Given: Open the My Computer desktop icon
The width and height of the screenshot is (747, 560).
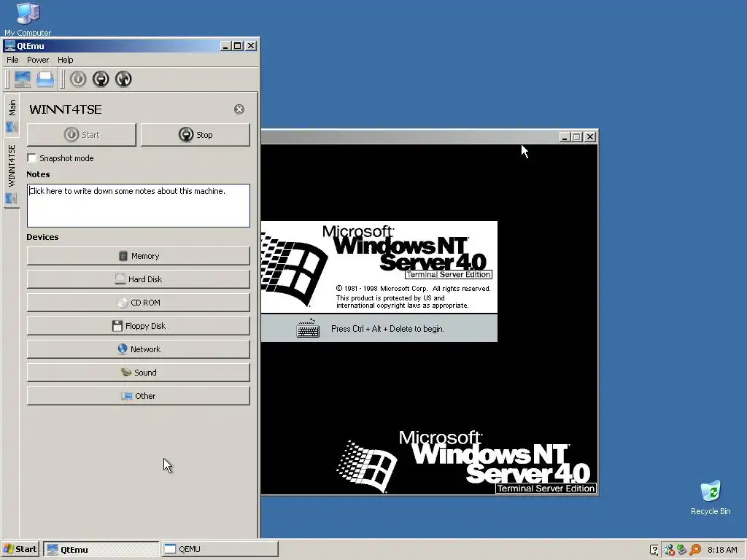Looking at the screenshot, I should coord(28,19).
